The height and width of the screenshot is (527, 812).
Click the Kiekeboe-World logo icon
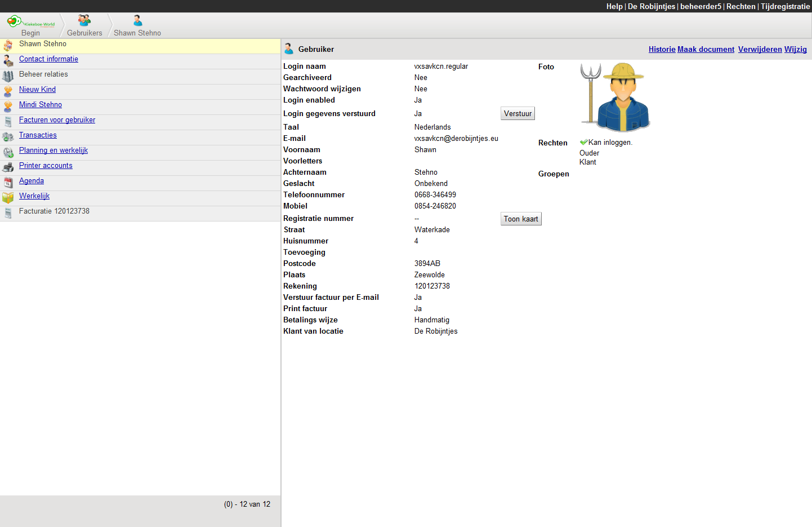[x=15, y=21]
